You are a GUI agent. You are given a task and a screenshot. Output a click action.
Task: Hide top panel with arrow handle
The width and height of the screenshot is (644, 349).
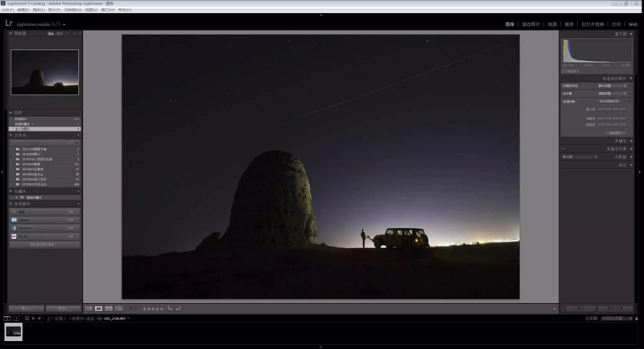pos(320,15)
